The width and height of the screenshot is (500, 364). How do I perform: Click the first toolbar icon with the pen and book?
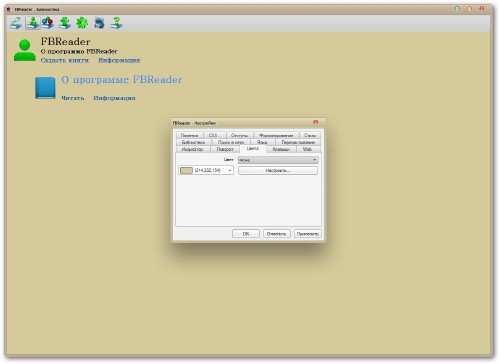click(16, 23)
